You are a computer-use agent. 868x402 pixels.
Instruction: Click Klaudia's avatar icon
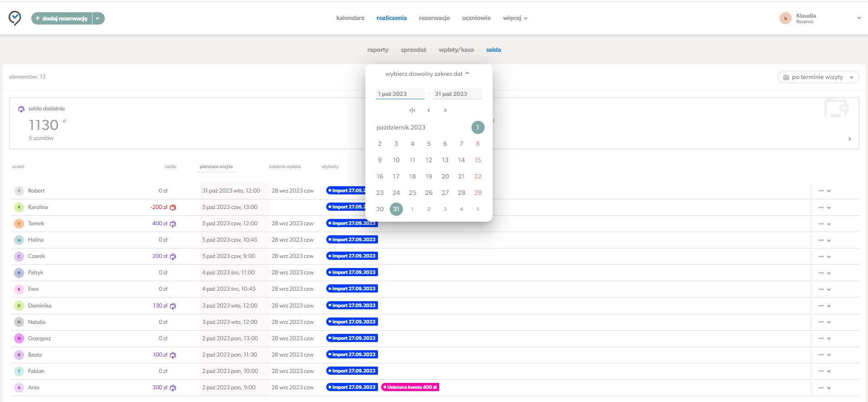(785, 18)
